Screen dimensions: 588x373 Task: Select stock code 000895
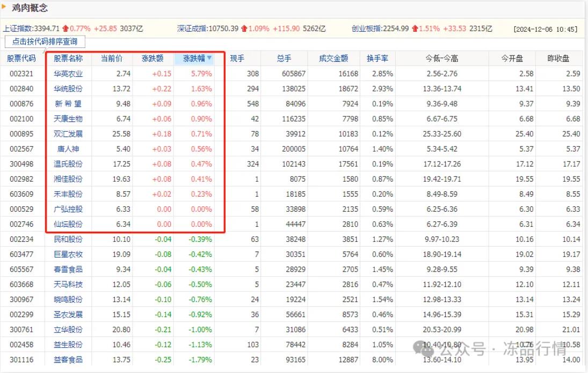pyautogui.click(x=21, y=134)
